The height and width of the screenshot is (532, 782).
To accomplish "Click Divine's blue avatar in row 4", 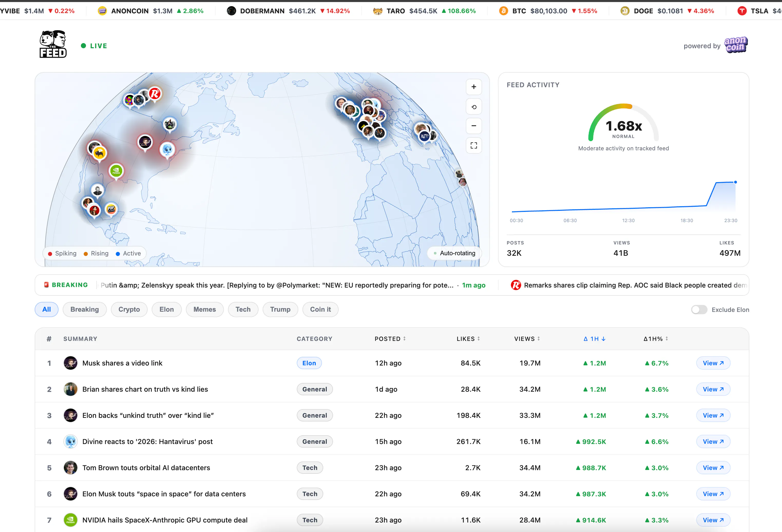I will pyautogui.click(x=71, y=441).
